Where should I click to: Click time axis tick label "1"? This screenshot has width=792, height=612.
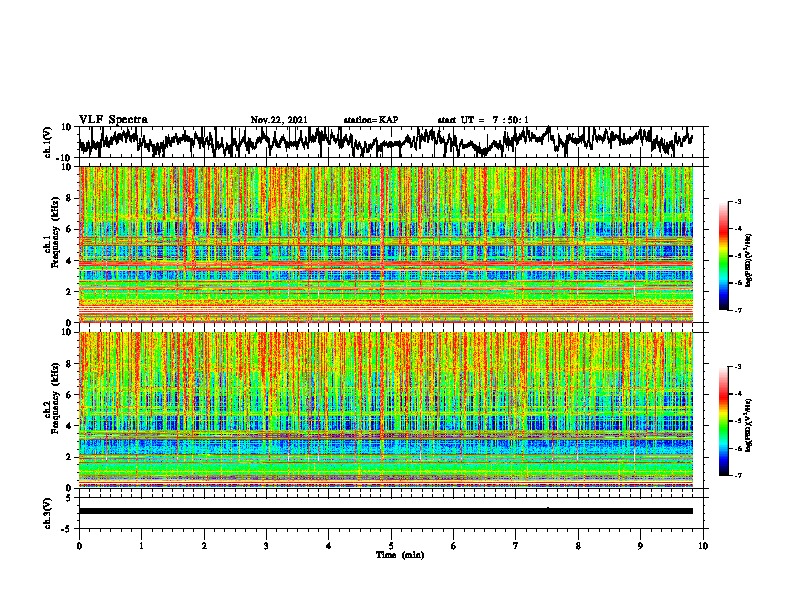141,546
